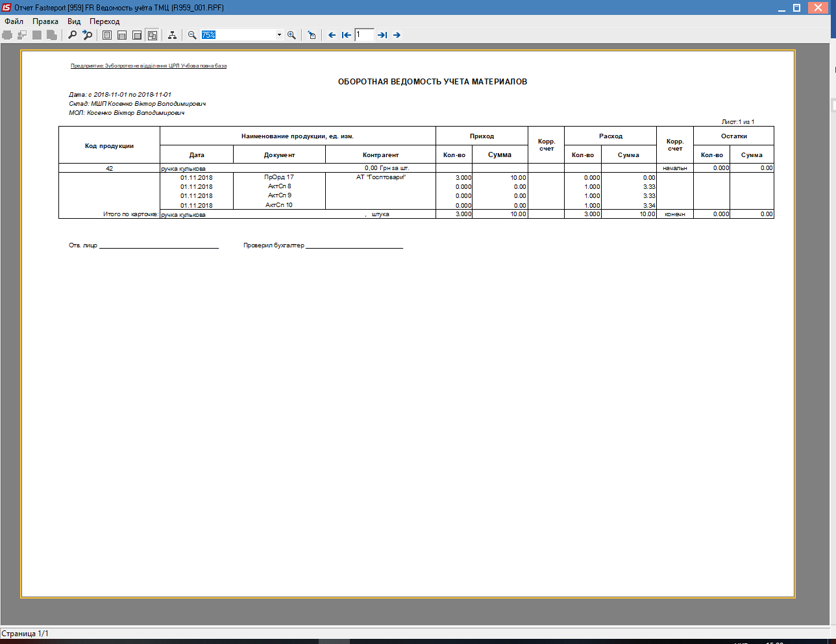Viewport: 836px width, 644px height.
Task: Click the second greyed-out export icon
Action: (22, 35)
